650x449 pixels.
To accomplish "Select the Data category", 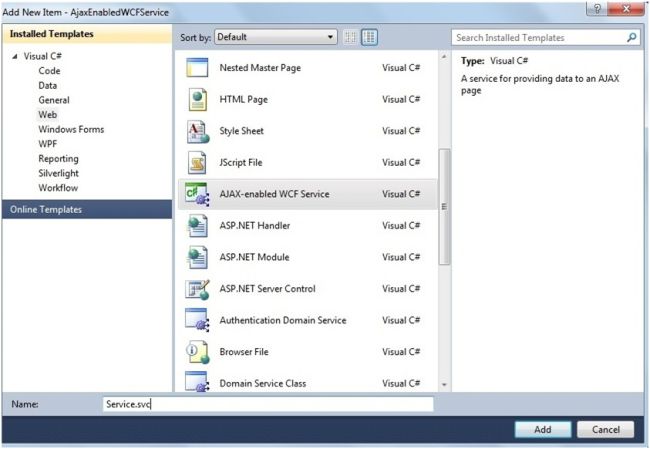I will click(48, 85).
